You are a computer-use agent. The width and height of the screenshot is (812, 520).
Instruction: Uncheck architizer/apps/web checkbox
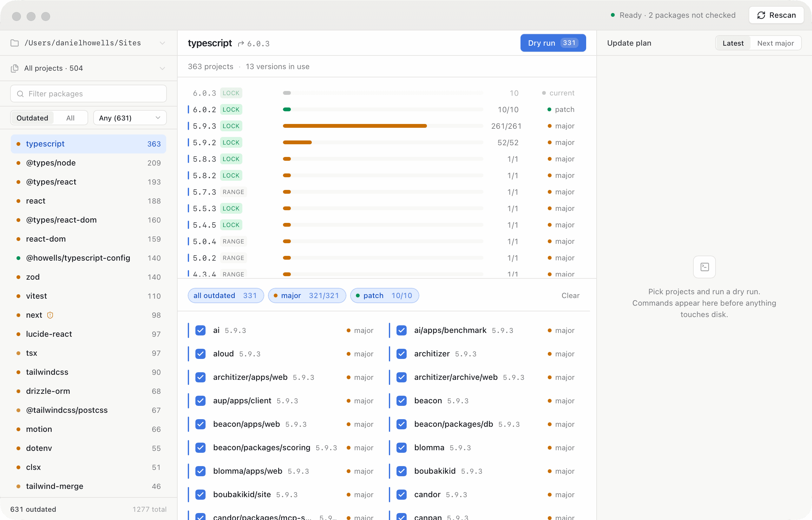[201, 377]
